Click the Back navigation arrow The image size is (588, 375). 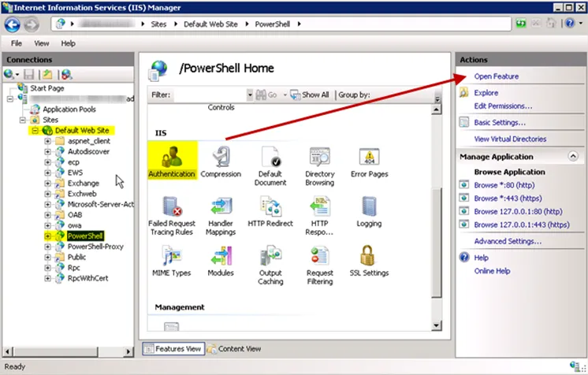tap(13, 24)
